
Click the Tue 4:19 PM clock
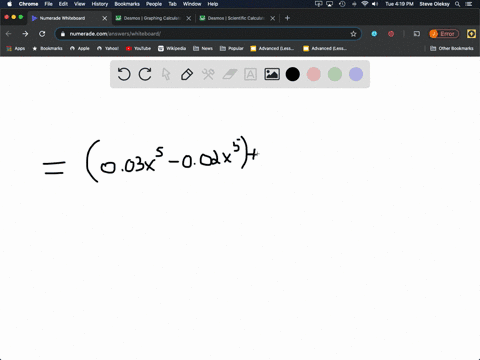click(399, 4)
